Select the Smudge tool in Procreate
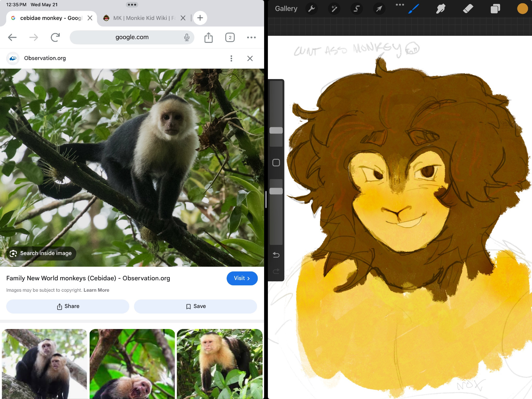This screenshot has width=532, height=399. pos(441,9)
